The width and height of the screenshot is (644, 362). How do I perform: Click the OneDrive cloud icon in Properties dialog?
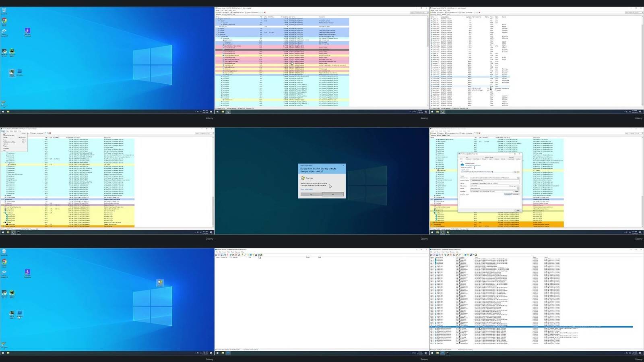tap(462, 165)
